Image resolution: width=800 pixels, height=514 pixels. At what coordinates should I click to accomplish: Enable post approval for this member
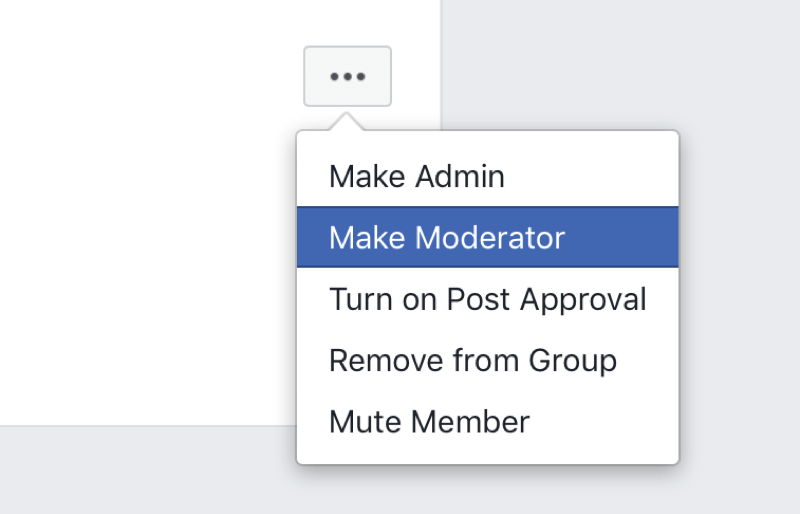[x=488, y=299]
